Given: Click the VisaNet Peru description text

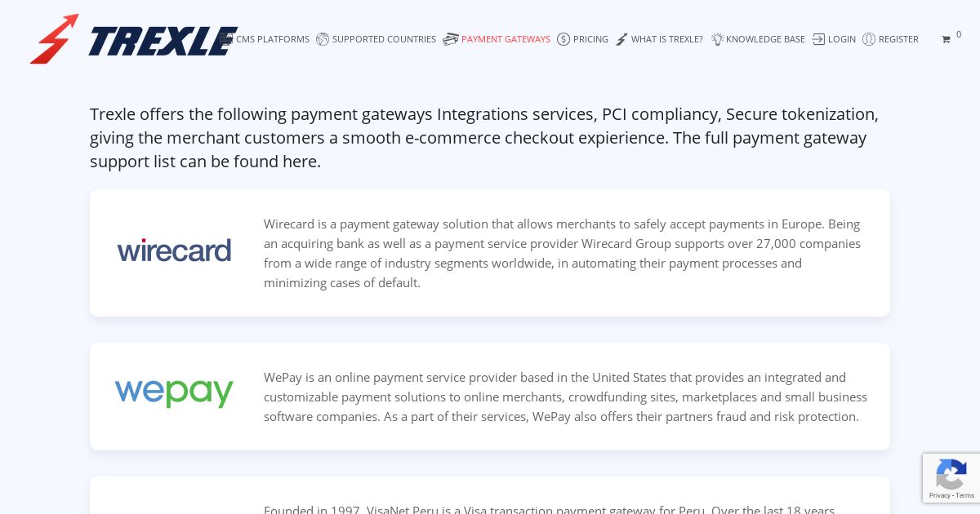Looking at the screenshot, I should (x=549, y=509).
